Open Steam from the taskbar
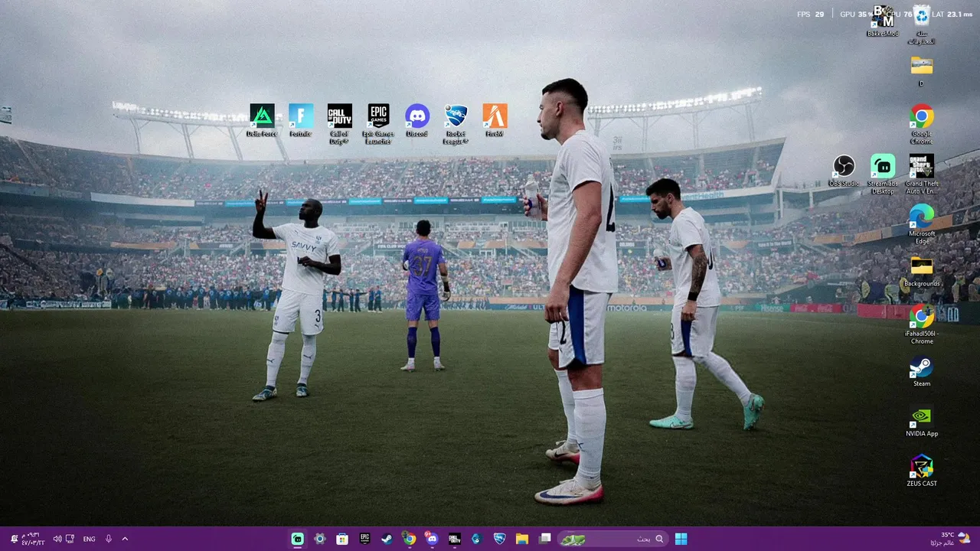The image size is (980, 551). coord(387,539)
